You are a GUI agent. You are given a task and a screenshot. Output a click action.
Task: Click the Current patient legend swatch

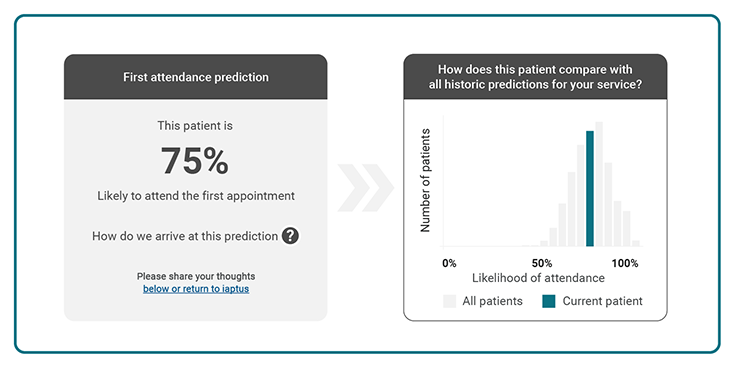pos(549,301)
